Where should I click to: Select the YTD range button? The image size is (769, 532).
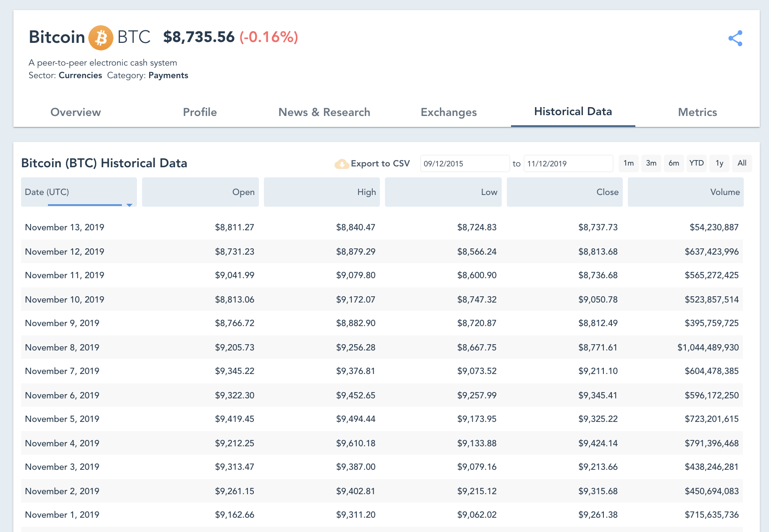(697, 163)
